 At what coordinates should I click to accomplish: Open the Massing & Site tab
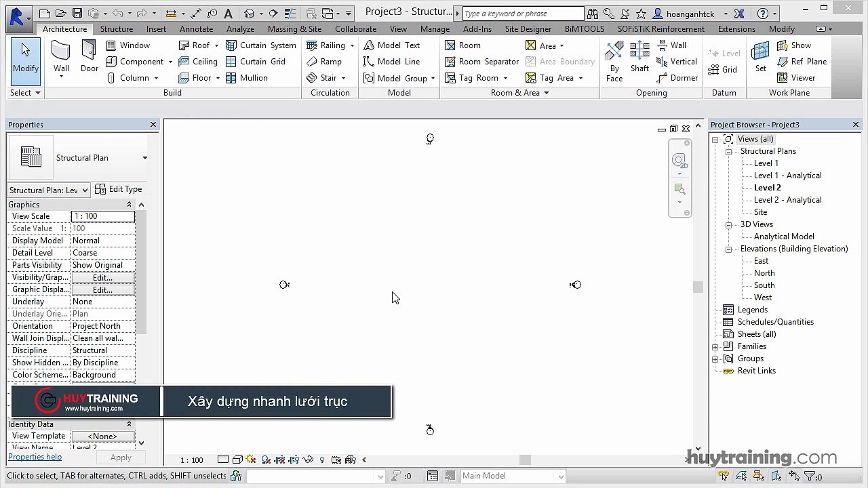(294, 29)
